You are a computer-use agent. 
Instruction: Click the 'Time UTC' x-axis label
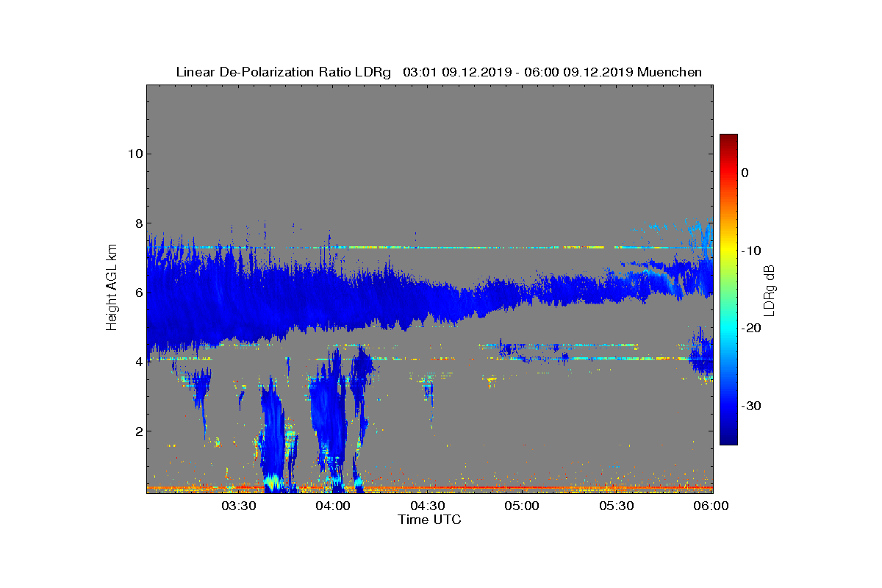coord(430,520)
